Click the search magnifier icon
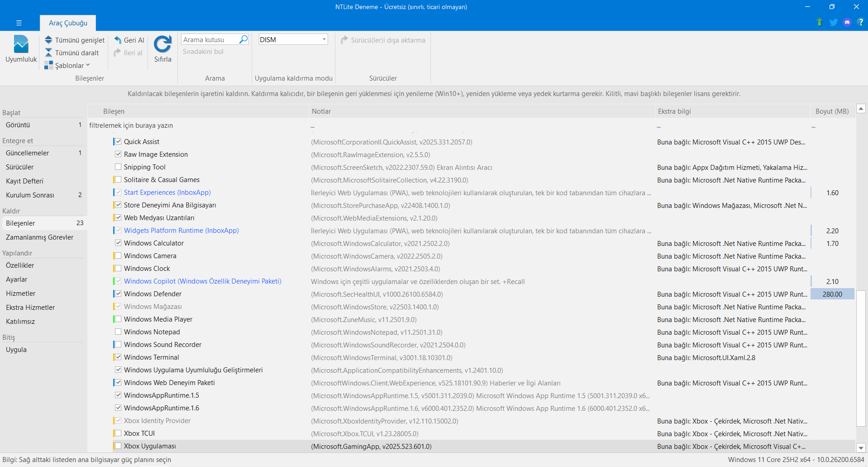The width and height of the screenshot is (868, 467). tap(243, 39)
